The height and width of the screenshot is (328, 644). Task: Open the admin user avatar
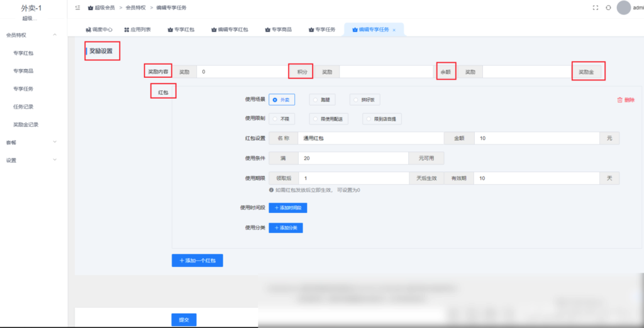click(x=623, y=8)
